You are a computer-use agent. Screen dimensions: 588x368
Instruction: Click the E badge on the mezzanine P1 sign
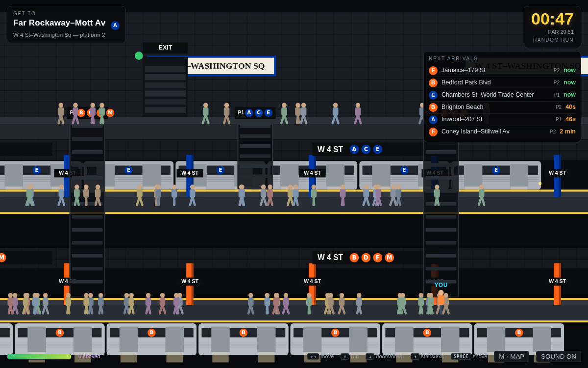(x=269, y=113)
